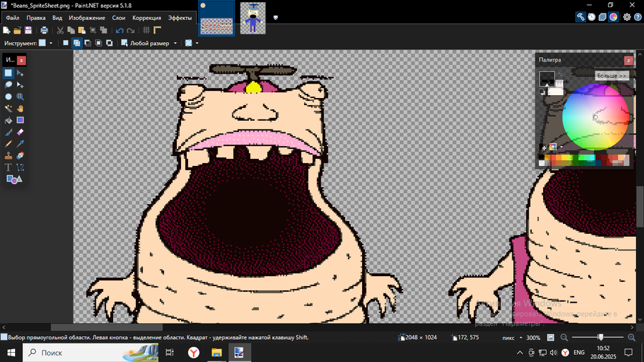Set selection mode to Replace
This screenshot has width=644, height=362.
click(x=66, y=43)
